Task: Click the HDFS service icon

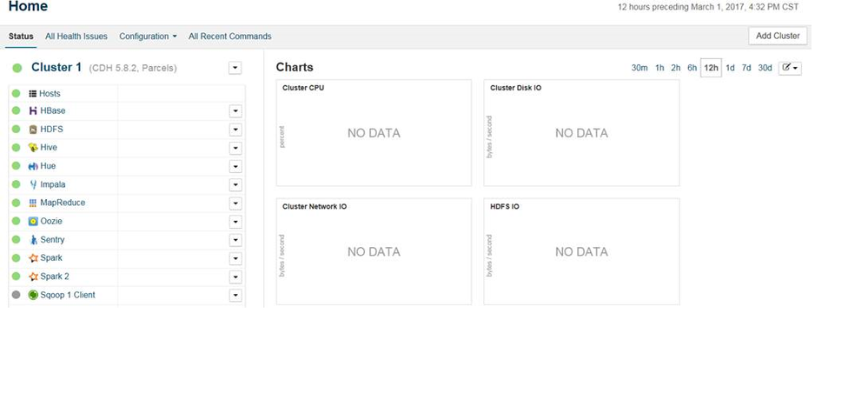Action: 33,129
